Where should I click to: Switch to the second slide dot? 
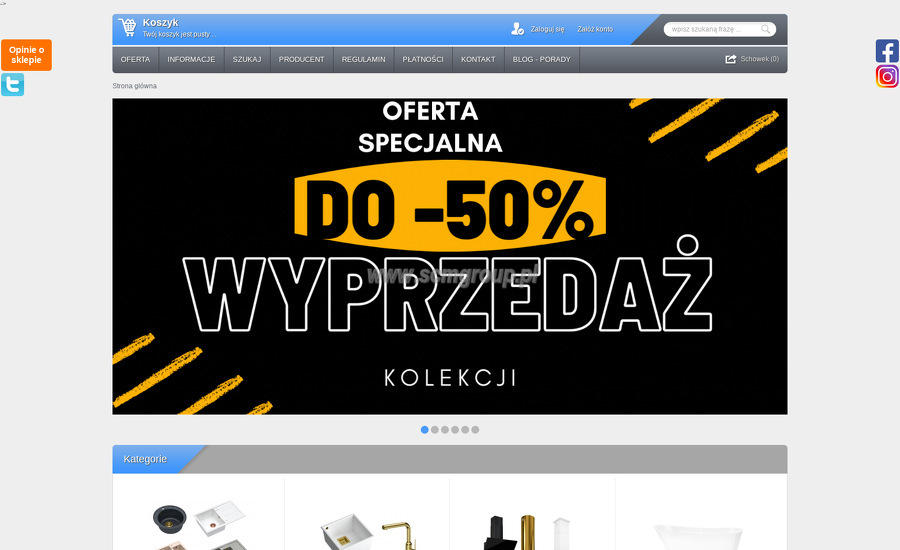tap(435, 429)
